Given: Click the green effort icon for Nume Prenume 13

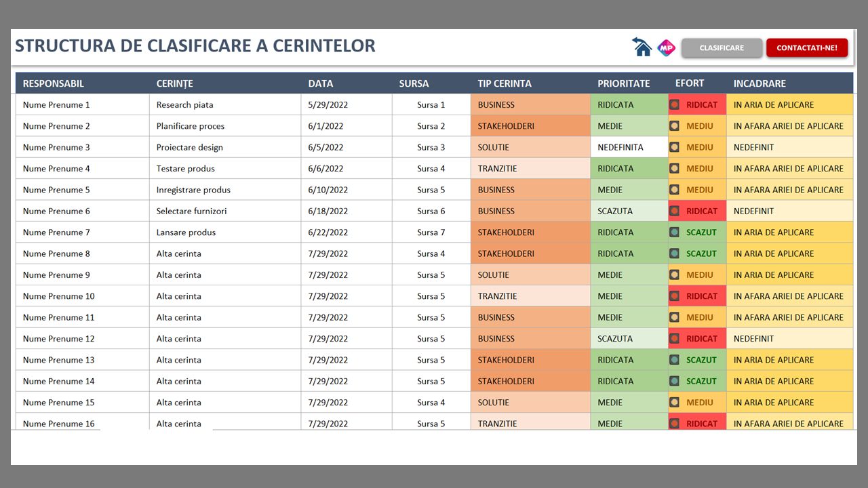Looking at the screenshot, I should tap(674, 360).
